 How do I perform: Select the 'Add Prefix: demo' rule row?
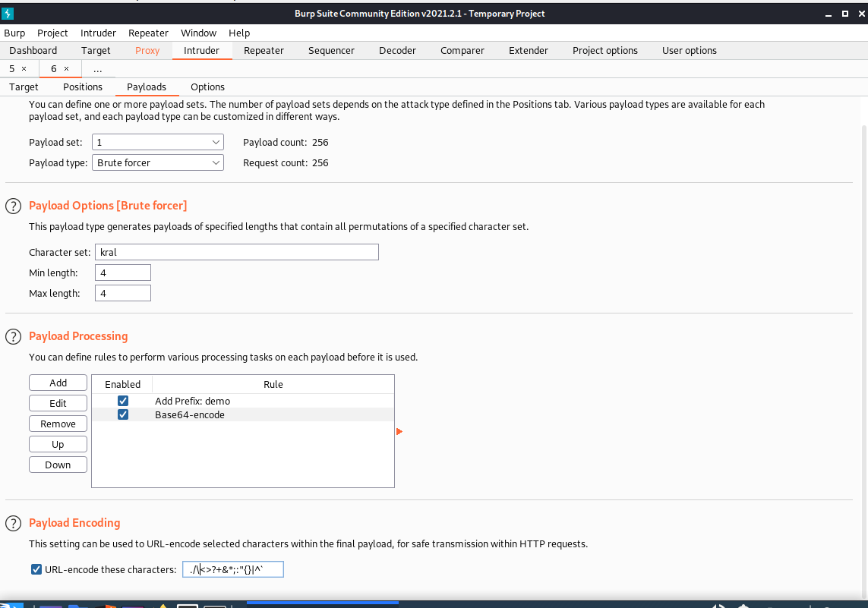click(243, 401)
